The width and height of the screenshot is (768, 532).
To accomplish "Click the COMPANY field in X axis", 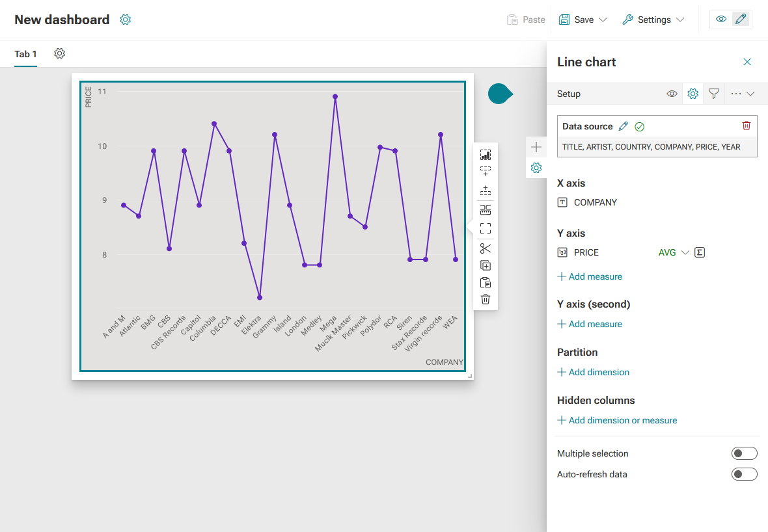I will coord(595,202).
